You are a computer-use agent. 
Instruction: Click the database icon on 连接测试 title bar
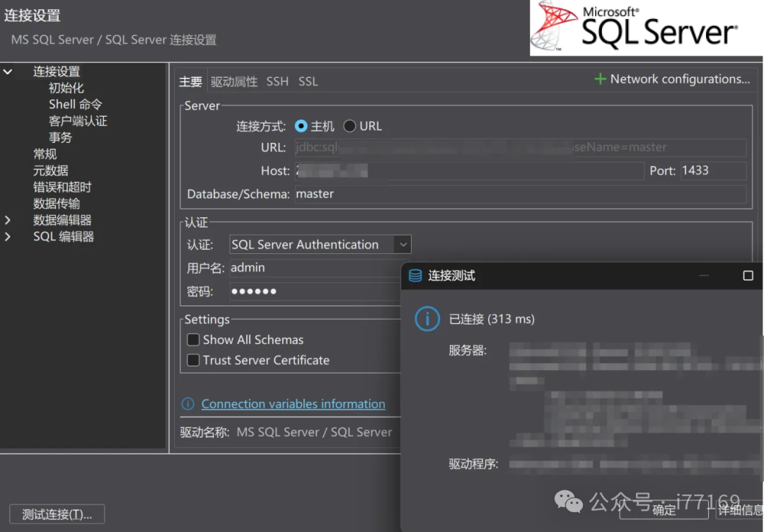pos(414,276)
